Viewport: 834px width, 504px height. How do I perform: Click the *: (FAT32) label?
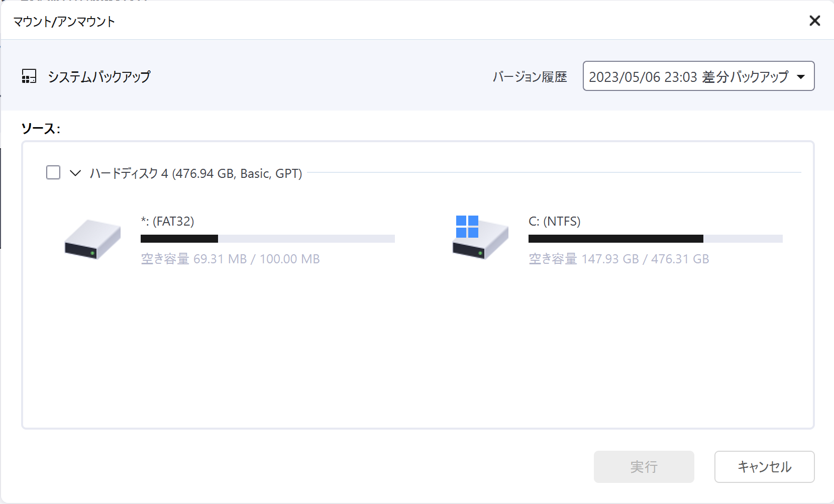167,221
